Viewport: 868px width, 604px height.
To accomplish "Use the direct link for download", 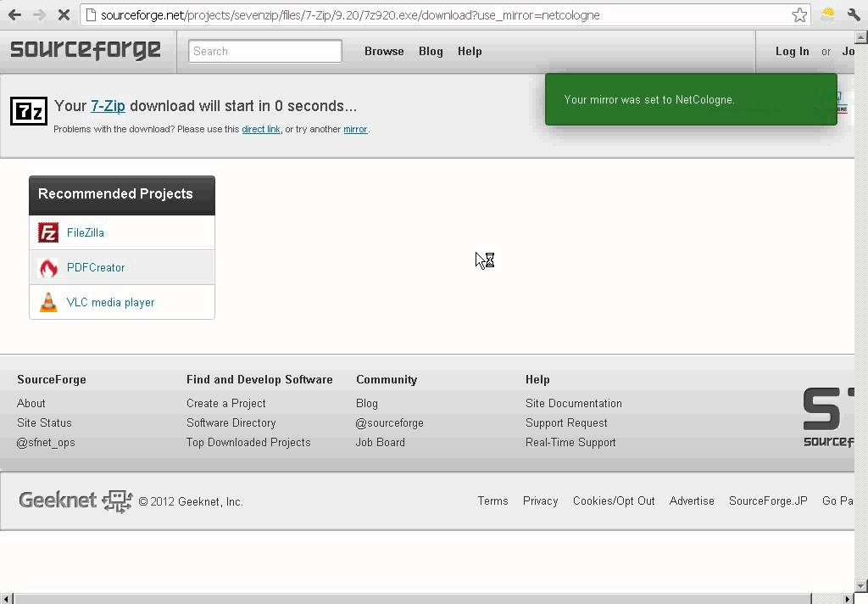I will [x=261, y=129].
